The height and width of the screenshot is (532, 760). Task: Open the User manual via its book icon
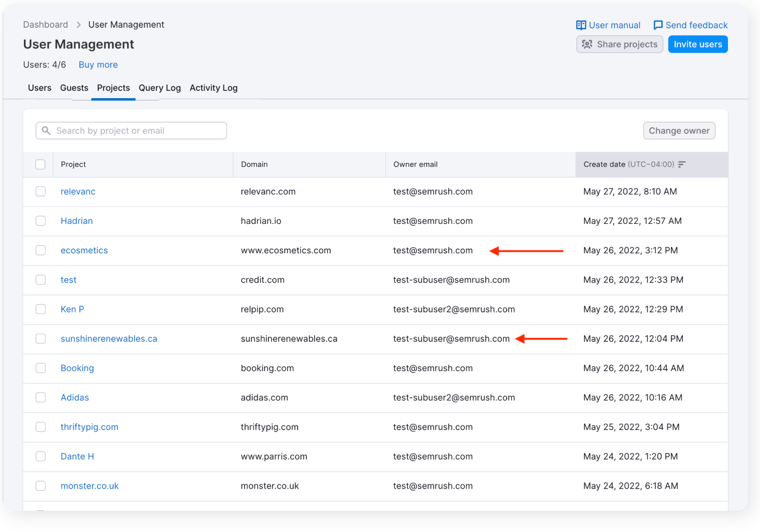click(x=581, y=25)
